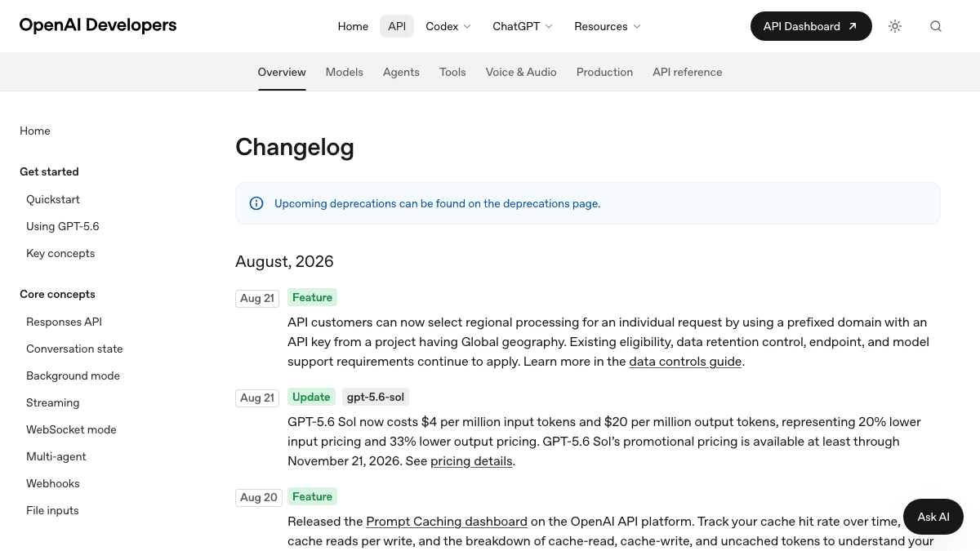Open Streaming in the sidebar
Image resolution: width=980 pixels, height=551 pixels.
pos(53,402)
